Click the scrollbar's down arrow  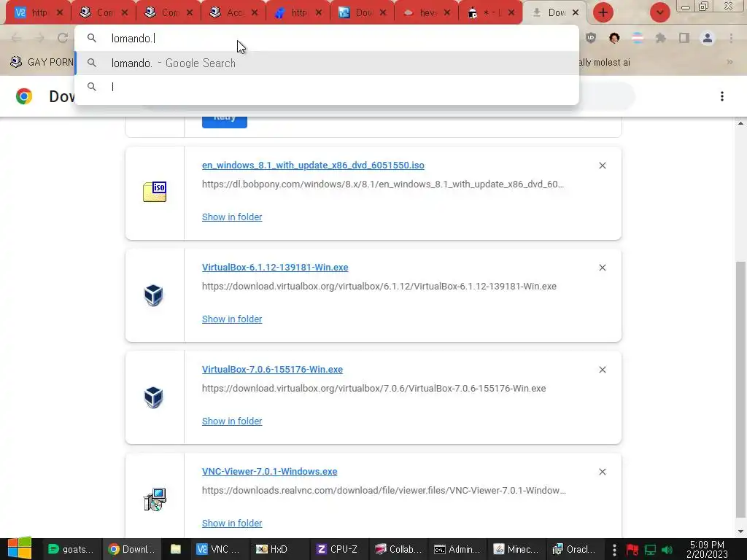tap(740, 532)
